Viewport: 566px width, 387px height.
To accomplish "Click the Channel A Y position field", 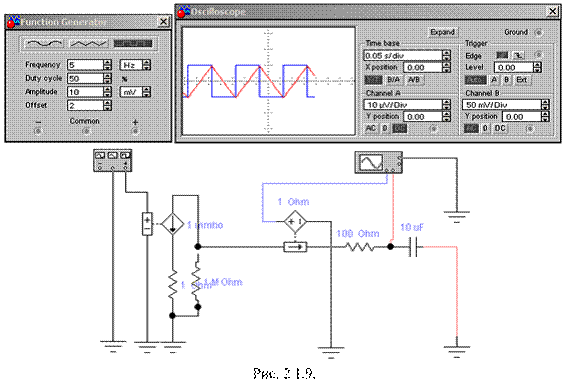I will (x=423, y=117).
